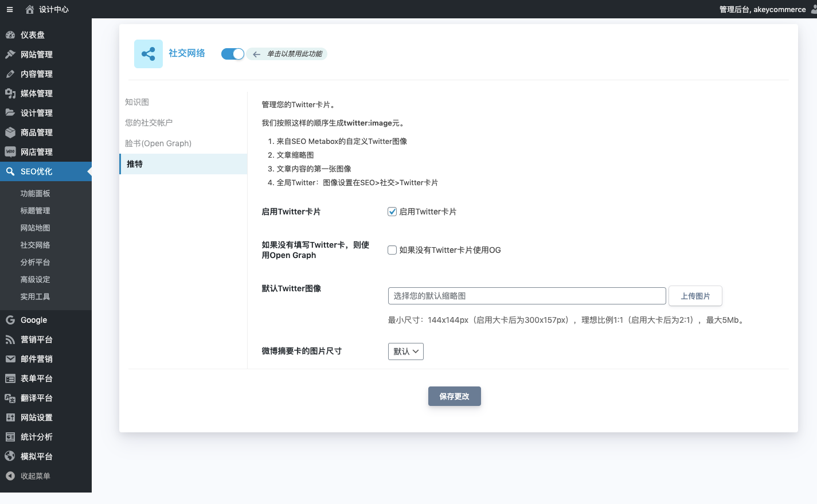Click the magnifier icon for SEO优化
The image size is (817, 504).
pyautogui.click(x=10, y=171)
